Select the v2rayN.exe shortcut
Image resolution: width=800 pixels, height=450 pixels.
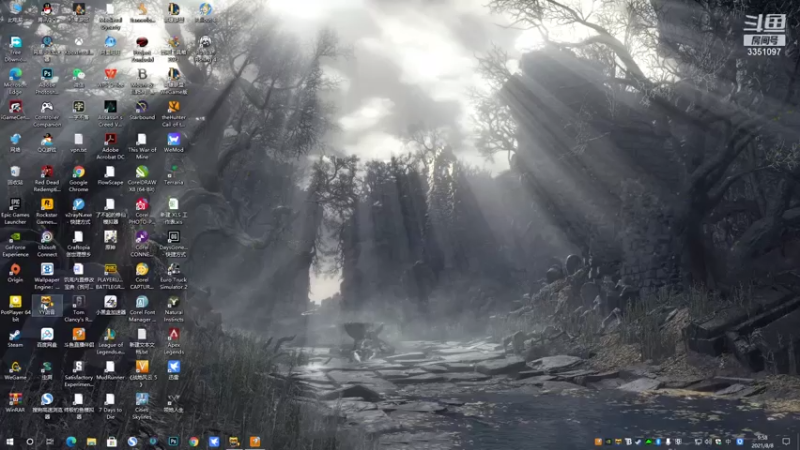(x=78, y=211)
